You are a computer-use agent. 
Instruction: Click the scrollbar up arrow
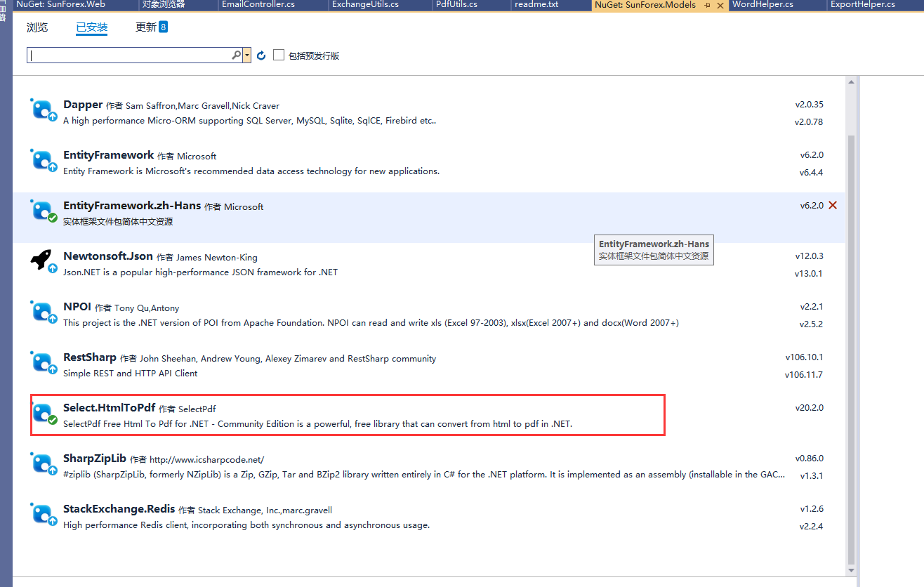[851, 83]
